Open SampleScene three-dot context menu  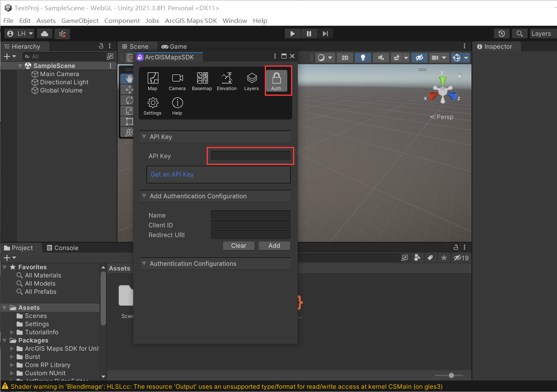pyautogui.click(x=110, y=65)
